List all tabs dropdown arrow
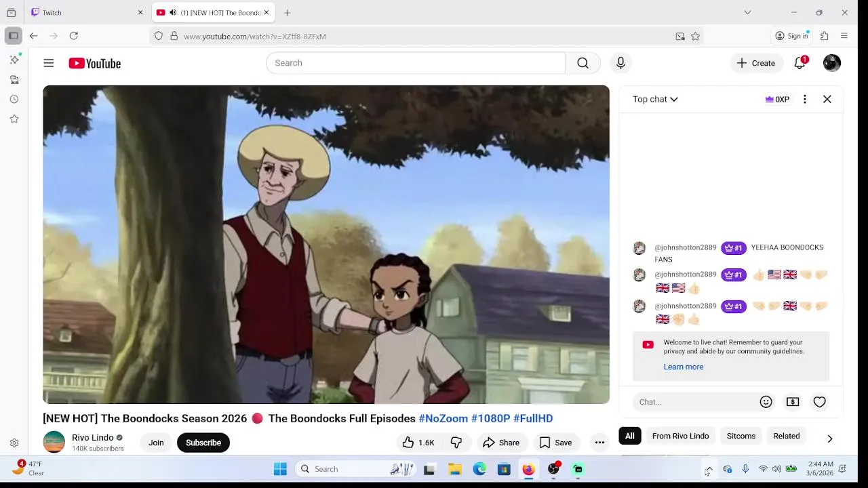 (747, 12)
